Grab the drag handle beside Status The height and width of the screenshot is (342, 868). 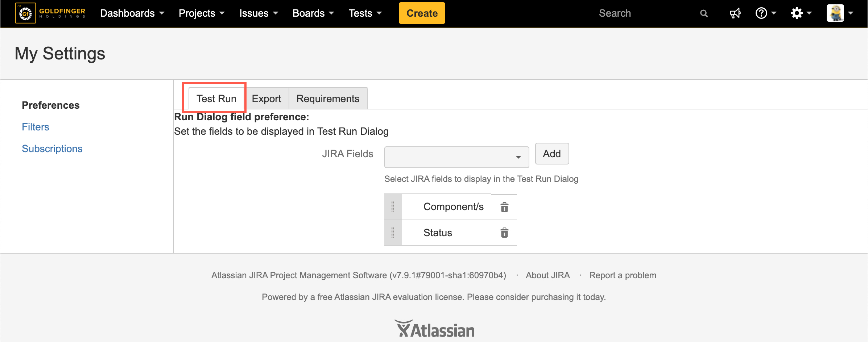pos(393,233)
